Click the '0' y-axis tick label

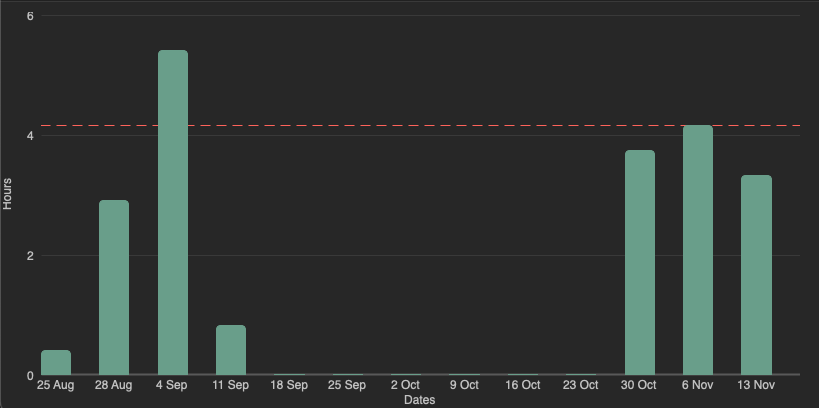pos(30,376)
